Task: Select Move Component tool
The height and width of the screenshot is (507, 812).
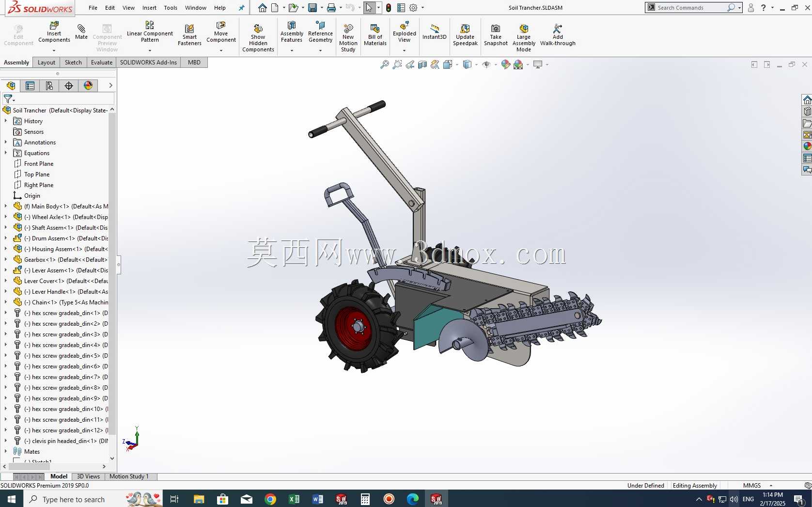Action: coord(221,32)
